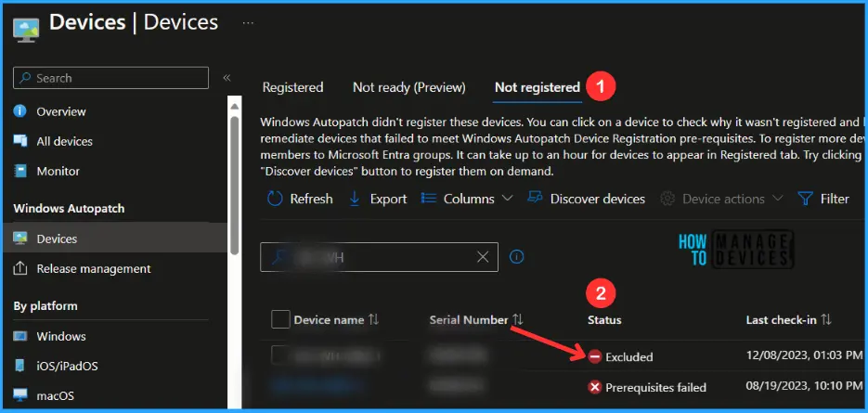Open the blurred device link in Prerequisites failed row
Screen dimensions: 868x413
point(318,386)
